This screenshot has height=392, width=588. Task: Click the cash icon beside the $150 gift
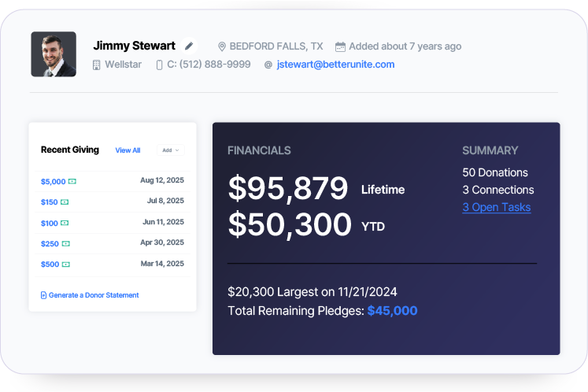click(65, 202)
